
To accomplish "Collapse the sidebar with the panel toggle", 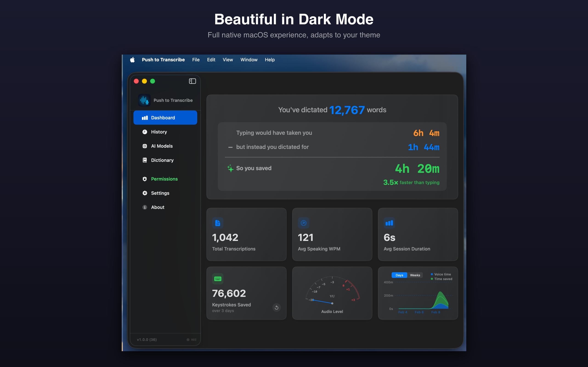I will [192, 81].
